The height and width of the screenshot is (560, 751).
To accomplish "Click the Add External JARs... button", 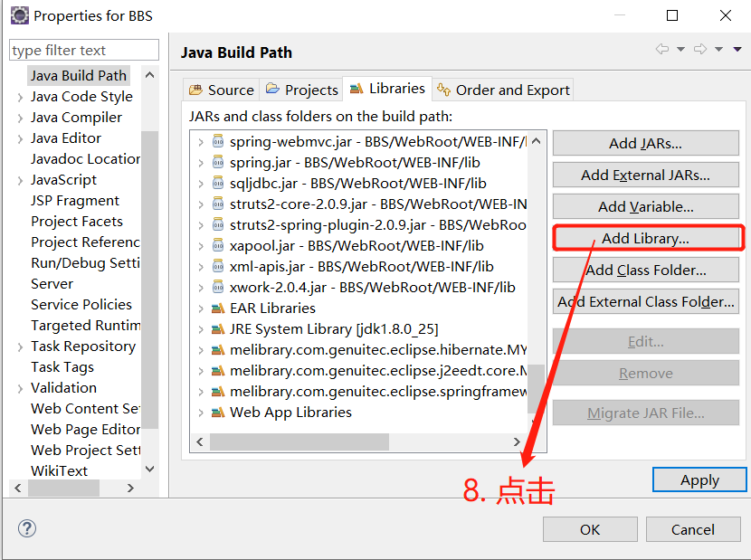I will 646,175.
